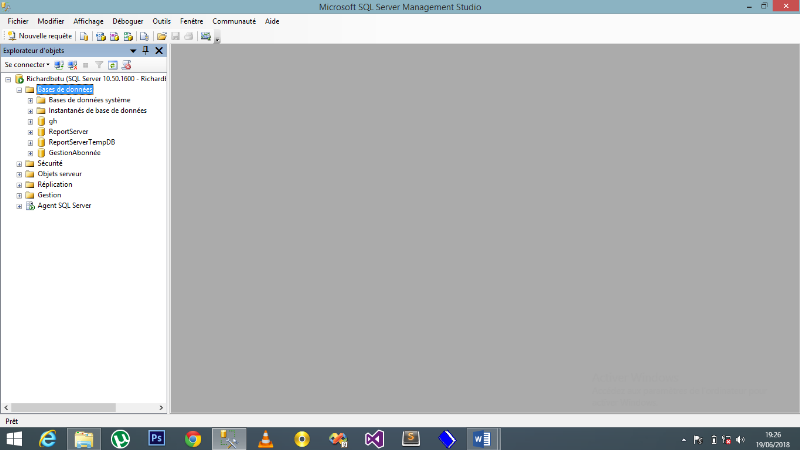This screenshot has width=800, height=450.
Task: Click the filter funnel icon
Action: (x=99, y=65)
